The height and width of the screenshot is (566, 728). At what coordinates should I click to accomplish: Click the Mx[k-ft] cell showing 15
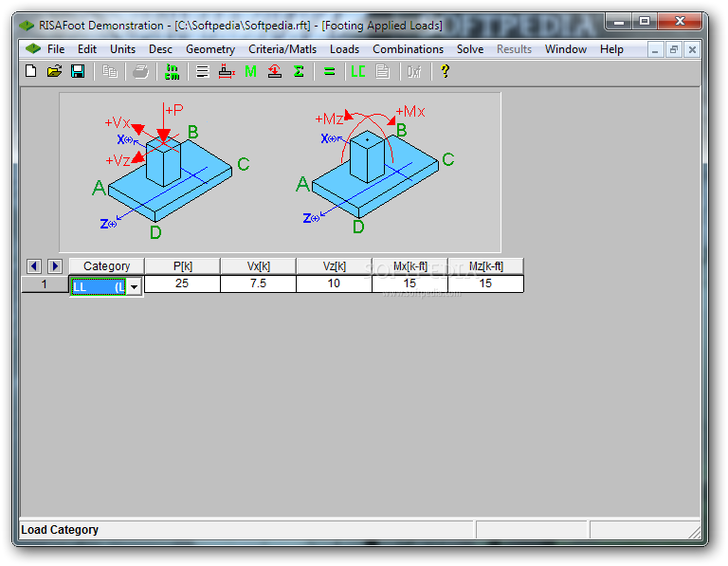(x=409, y=283)
